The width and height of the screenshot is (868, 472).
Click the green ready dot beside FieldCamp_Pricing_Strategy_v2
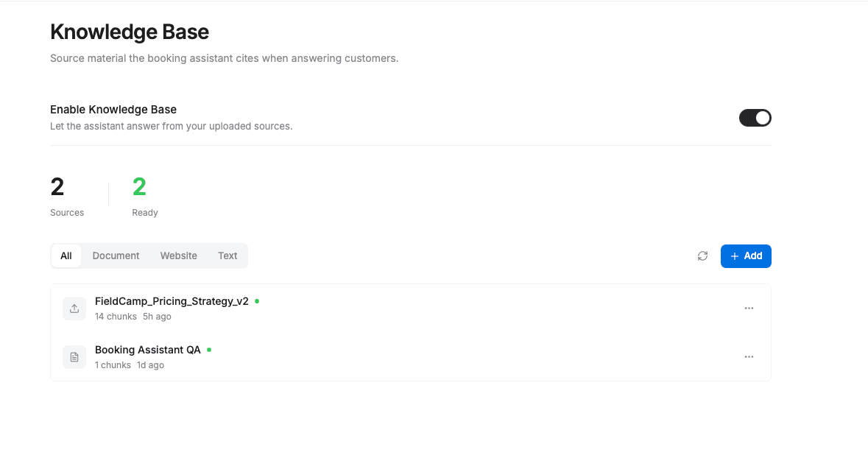(x=258, y=301)
